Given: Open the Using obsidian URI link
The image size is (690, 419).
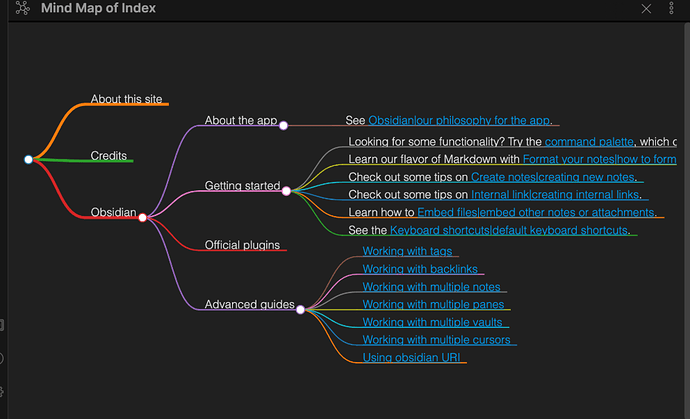Looking at the screenshot, I should point(411,357).
